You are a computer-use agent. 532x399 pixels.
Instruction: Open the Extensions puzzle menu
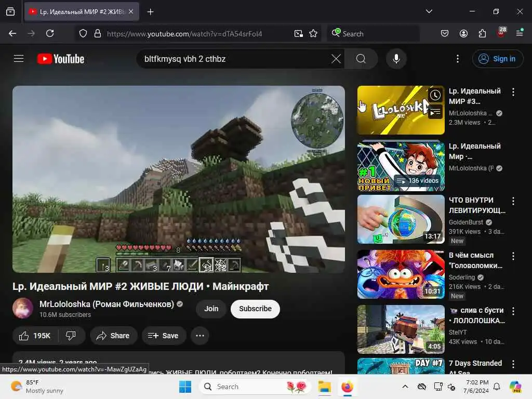pyautogui.click(x=482, y=33)
